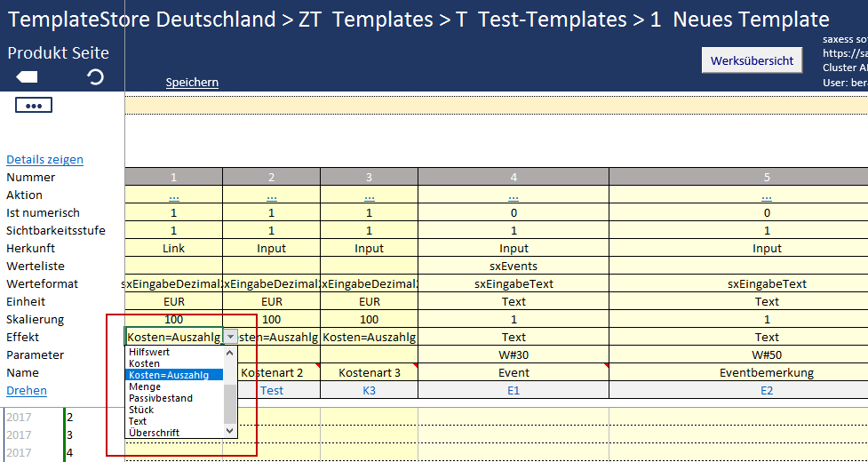Open the Aktion '...' link in column 2
This screenshot has height=462, width=868.
271,195
